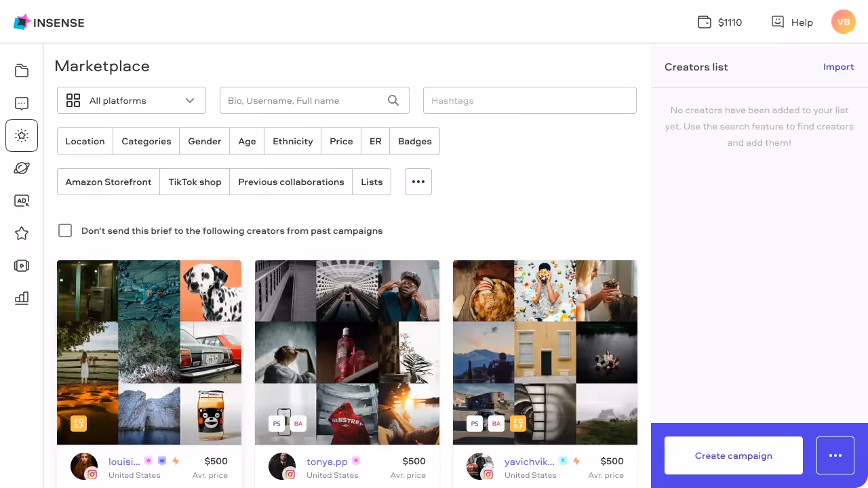Click the Hashtags input field
The width and height of the screenshot is (868, 488).
(x=530, y=100)
